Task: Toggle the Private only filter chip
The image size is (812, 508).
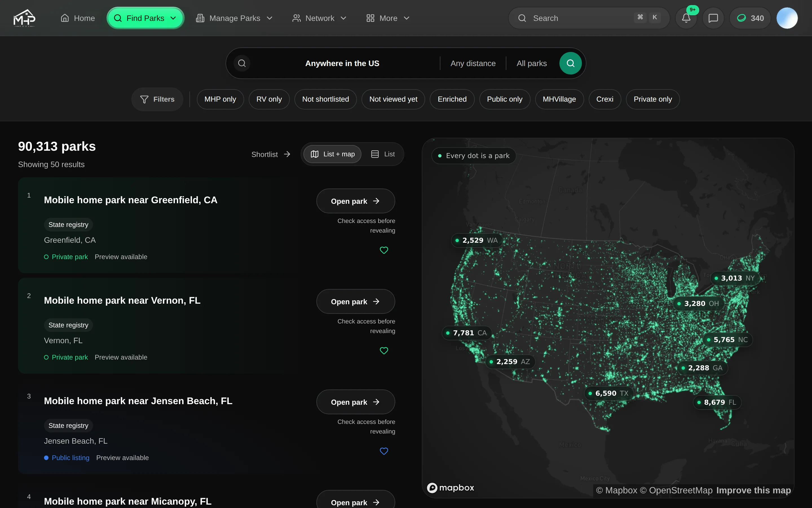Action: click(653, 99)
